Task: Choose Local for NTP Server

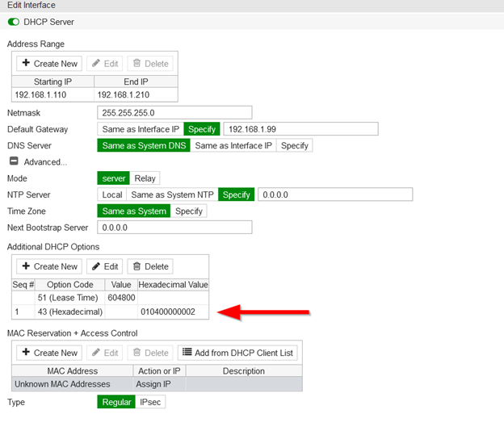Action: (x=111, y=194)
